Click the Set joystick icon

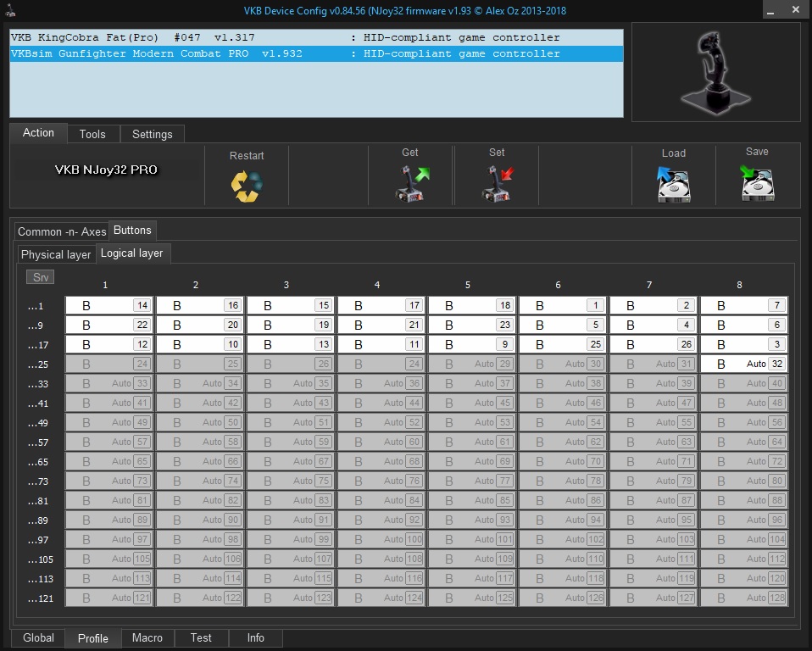pyautogui.click(x=497, y=184)
